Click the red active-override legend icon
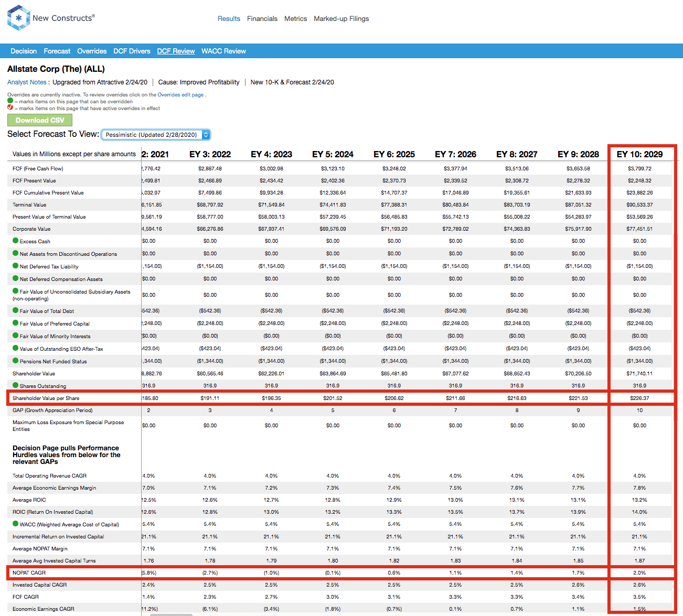 tap(10, 107)
